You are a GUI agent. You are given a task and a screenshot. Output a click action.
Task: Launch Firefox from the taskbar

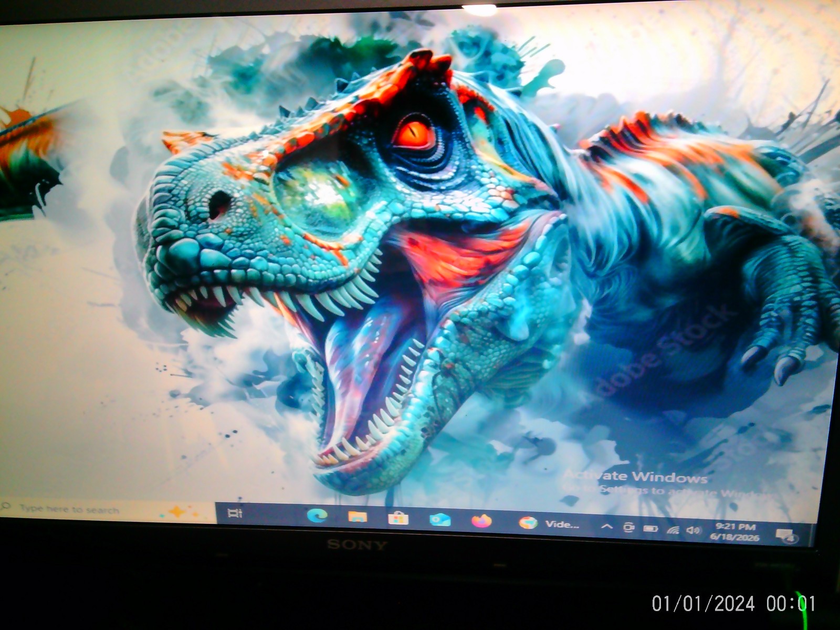481,521
